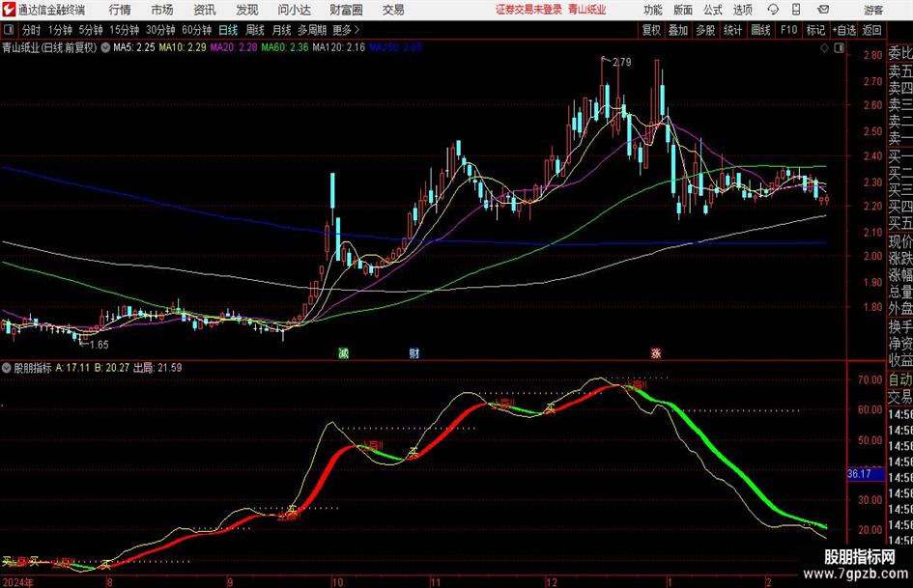Expand the 青山纸业 main chart indicator dropdown
Image resolution: width=913 pixels, height=588 pixels.
105,47
